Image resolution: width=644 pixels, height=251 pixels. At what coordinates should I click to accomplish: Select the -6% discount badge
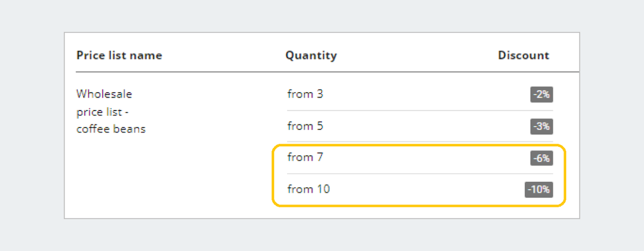pyautogui.click(x=541, y=158)
